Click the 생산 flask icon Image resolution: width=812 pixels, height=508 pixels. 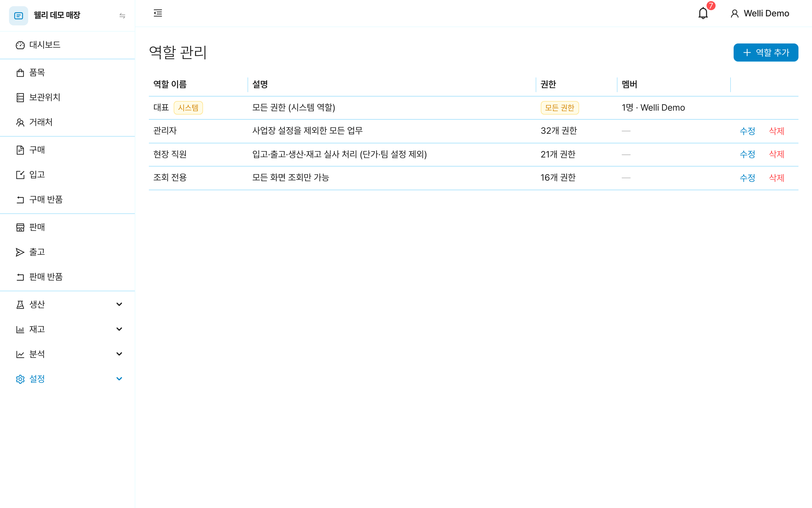pyautogui.click(x=20, y=305)
